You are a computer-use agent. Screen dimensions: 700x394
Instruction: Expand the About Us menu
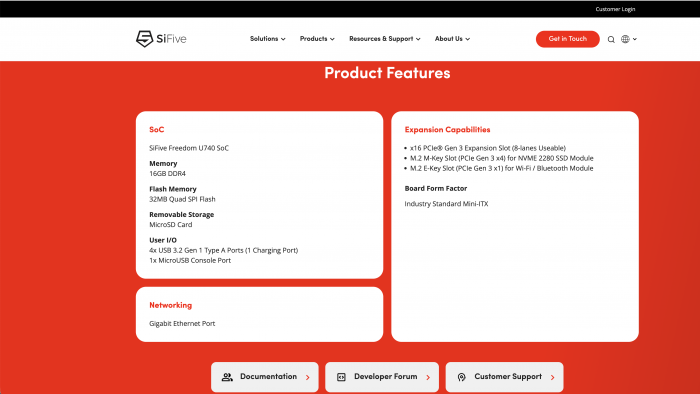coord(452,39)
